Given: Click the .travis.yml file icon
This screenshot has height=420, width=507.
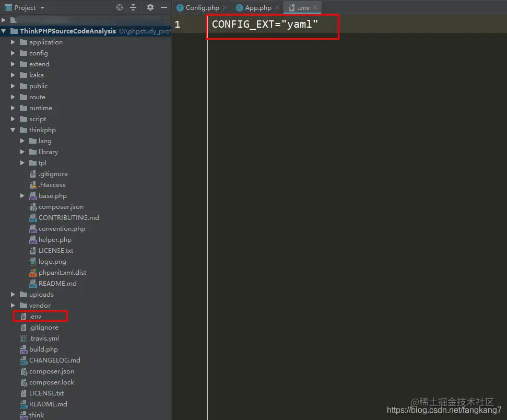Looking at the screenshot, I should click(23, 339).
